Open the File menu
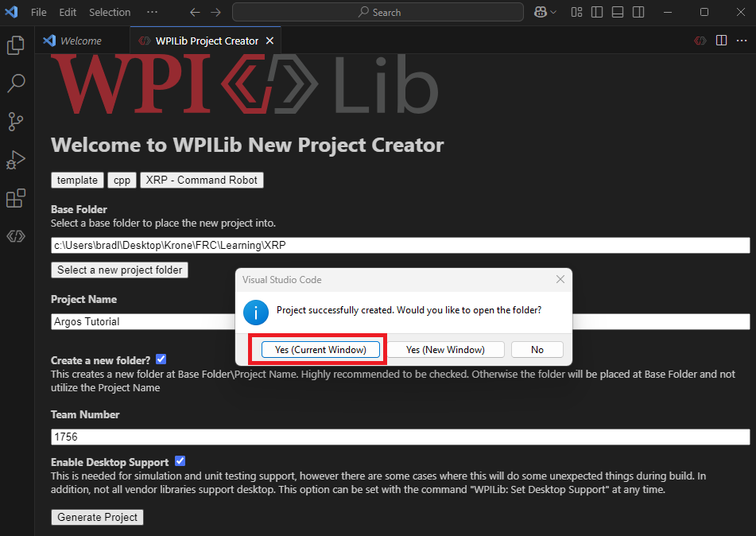 pyautogui.click(x=38, y=12)
